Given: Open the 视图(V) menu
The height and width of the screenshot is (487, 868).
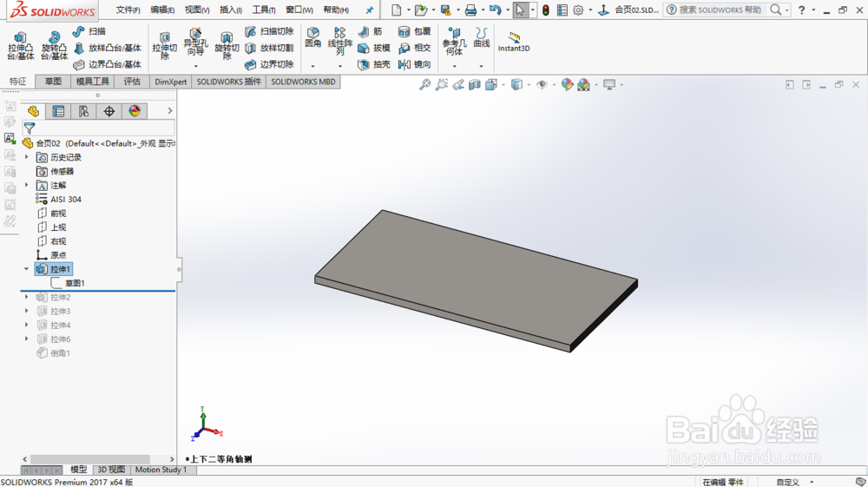Looking at the screenshot, I should click(196, 10).
